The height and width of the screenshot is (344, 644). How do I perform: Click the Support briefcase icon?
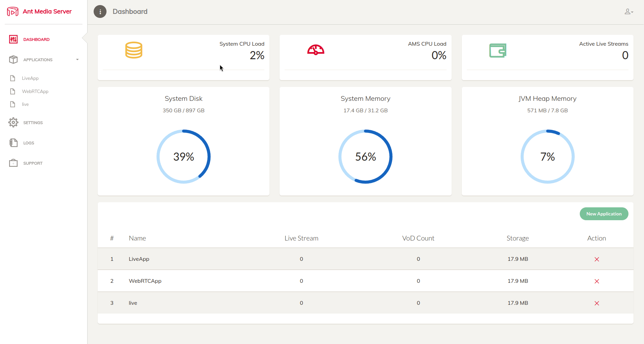(x=13, y=163)
